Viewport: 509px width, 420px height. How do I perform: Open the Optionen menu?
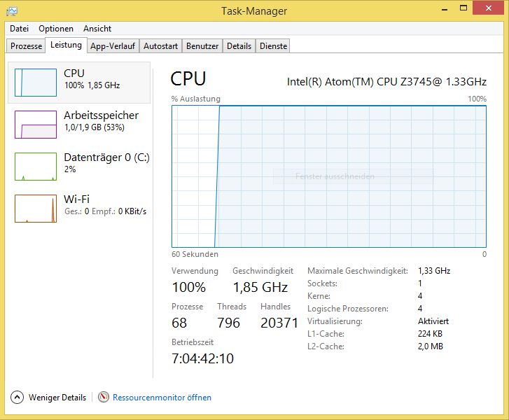56,29
